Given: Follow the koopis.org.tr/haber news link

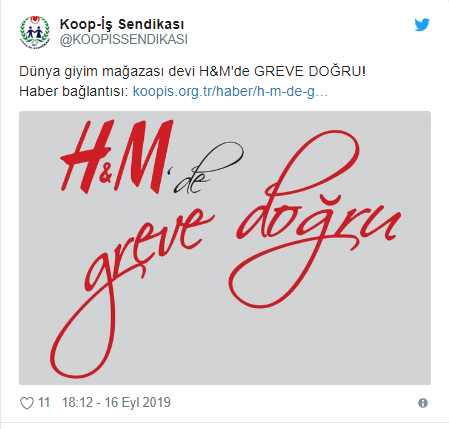Looking at the screenshot, I should tap(230, 91).
